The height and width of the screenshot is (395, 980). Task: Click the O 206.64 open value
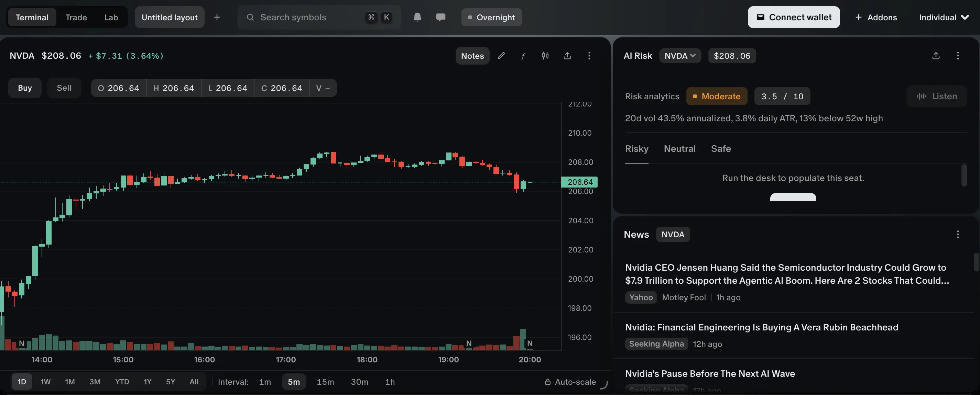click(x=118, y=88)
